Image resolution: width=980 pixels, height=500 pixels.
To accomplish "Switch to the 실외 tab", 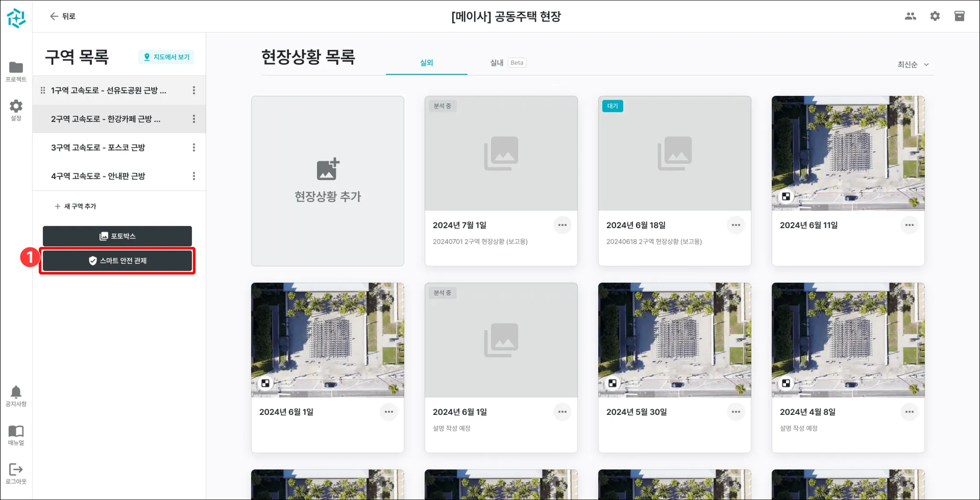I will [x=426, y=63].
